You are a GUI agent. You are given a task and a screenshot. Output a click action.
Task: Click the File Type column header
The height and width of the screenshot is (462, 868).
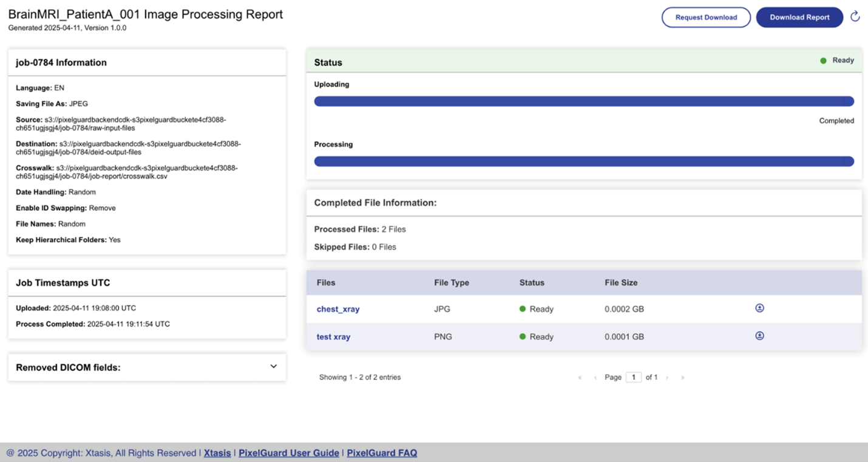[452, 283]
